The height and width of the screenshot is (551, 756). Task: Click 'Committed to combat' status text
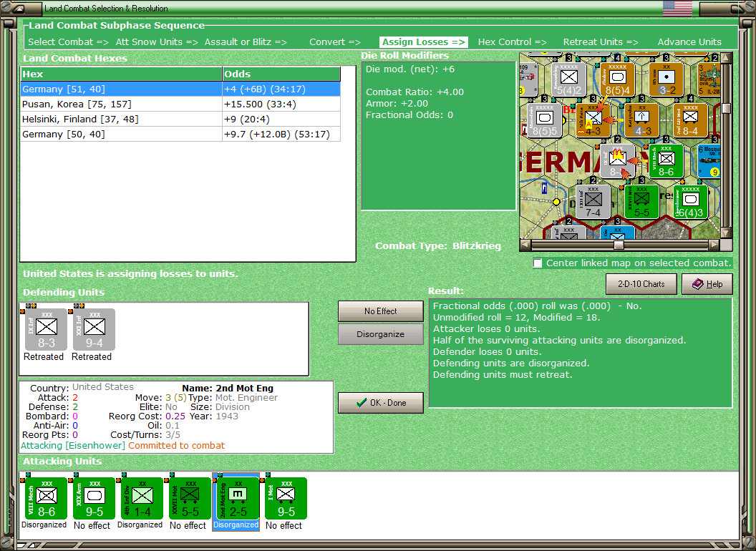[x=176, y=445]
